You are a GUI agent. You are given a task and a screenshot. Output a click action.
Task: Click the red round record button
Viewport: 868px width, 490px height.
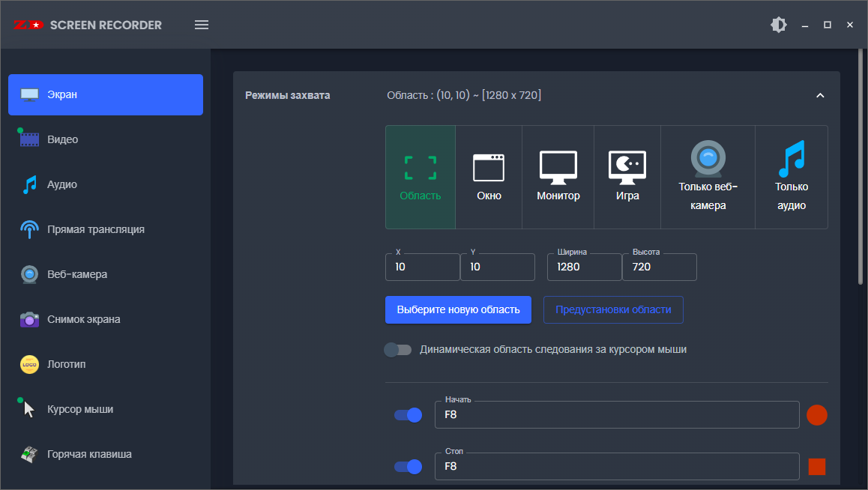(816, 415)
